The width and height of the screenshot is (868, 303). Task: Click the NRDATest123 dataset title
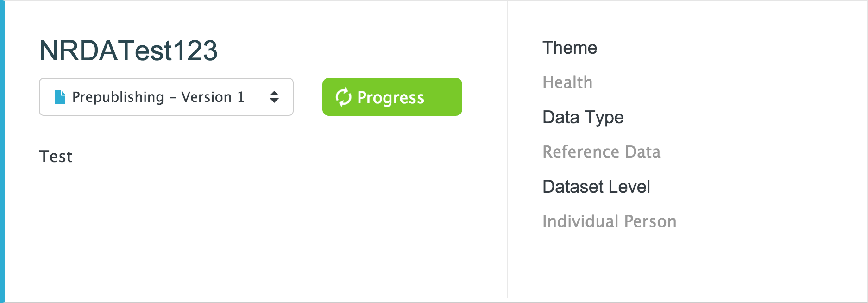[x=128, y=50]
